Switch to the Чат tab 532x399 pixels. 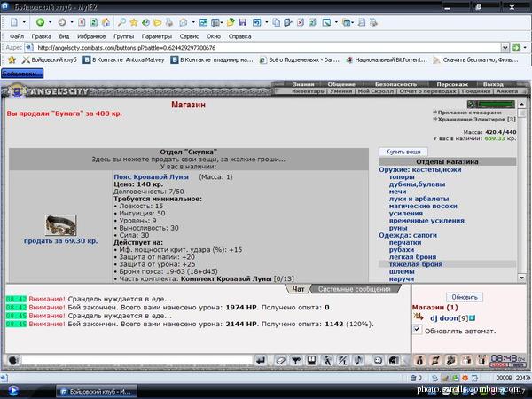298,289
